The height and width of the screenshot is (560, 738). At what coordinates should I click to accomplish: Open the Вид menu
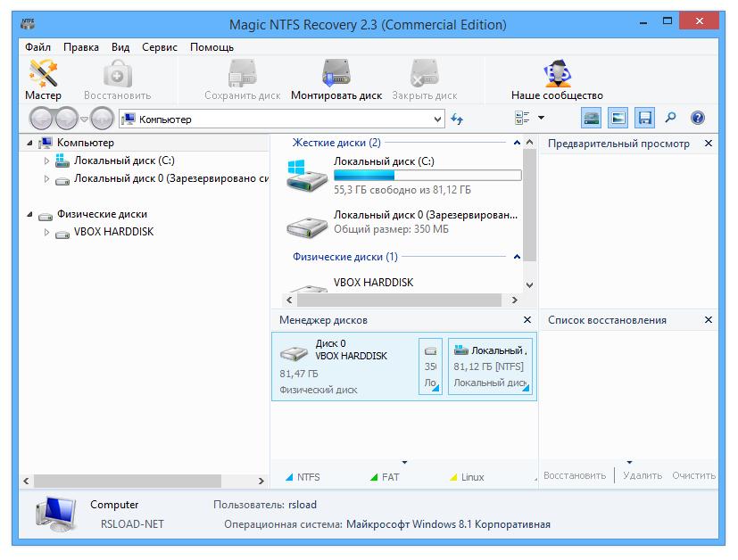click(120, 47)
